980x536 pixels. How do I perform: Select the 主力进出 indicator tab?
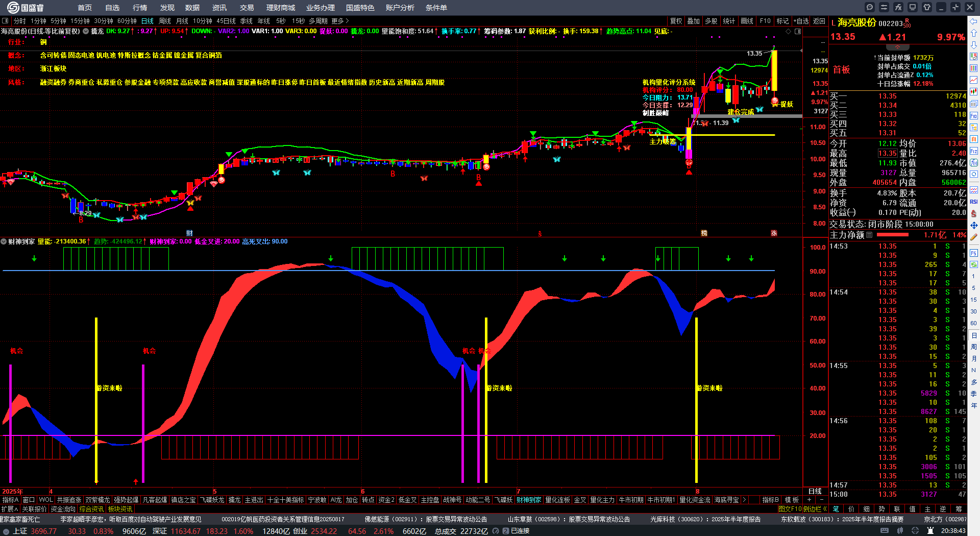254,500
